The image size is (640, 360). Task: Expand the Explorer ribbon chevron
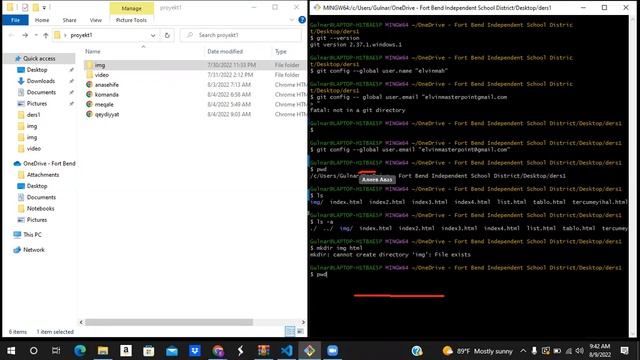click(x=291, y=20)
